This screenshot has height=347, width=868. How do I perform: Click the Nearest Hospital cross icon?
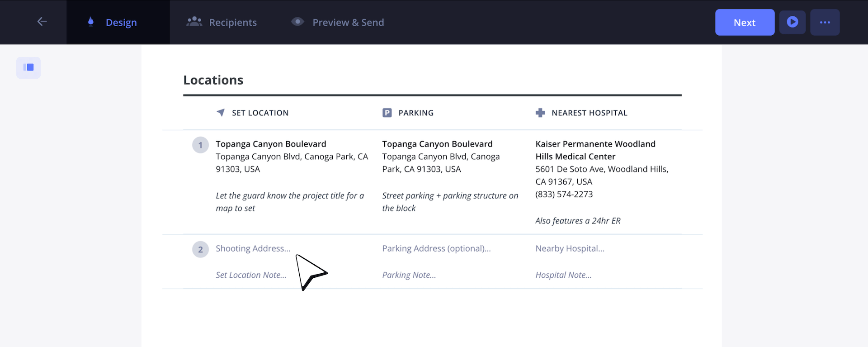coord(540,113)
